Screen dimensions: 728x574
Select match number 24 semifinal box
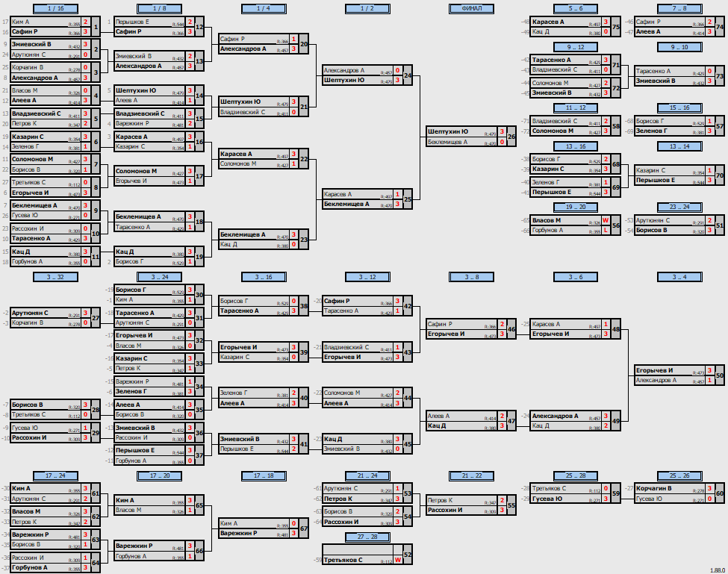pyautogui.click(x=407, y=75)
